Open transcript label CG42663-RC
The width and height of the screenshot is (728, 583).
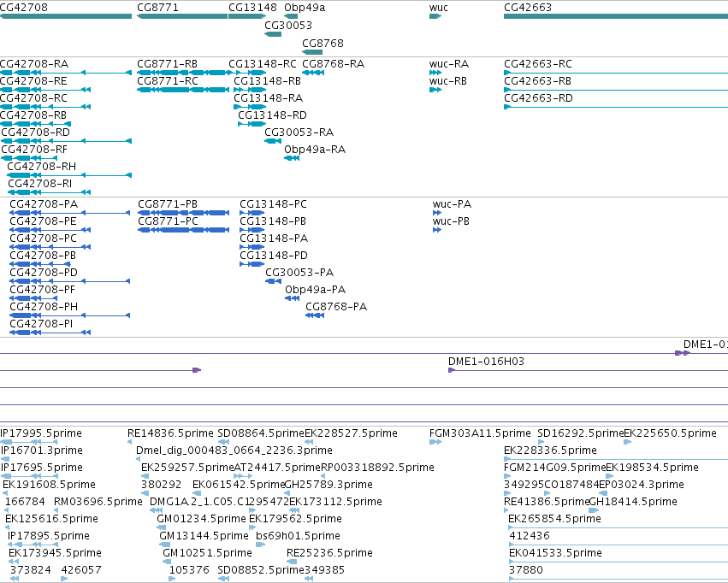538,63
